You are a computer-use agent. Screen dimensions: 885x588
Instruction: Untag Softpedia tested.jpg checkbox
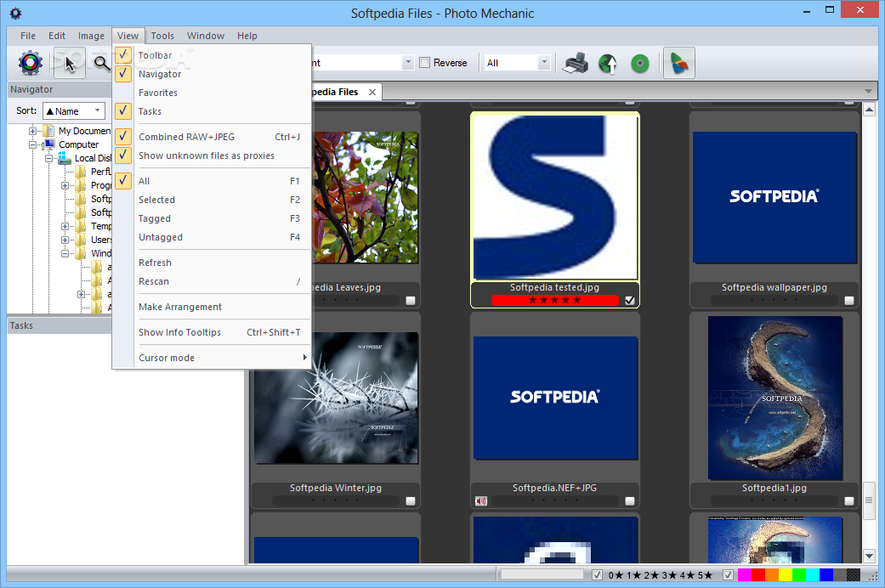tap(630, 300)
